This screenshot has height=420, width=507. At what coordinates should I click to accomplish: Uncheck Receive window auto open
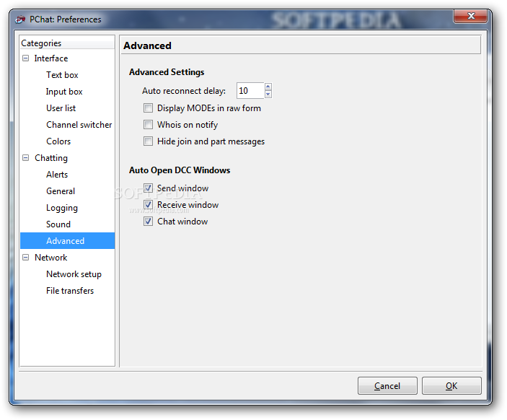pyautogui.click(x=148, y=205)
